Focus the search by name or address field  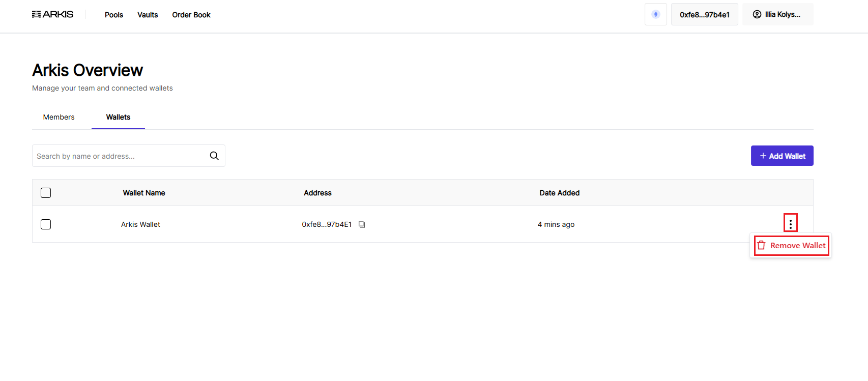120,156
